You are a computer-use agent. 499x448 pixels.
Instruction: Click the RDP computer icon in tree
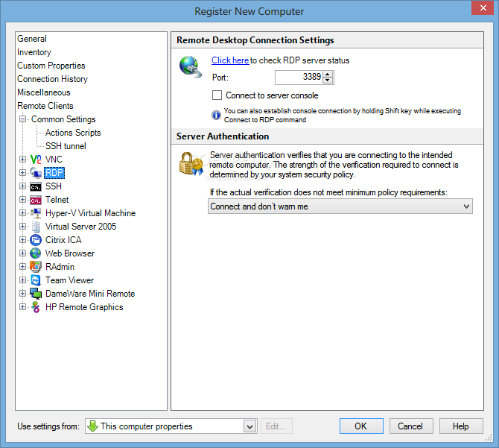point(36,173)
